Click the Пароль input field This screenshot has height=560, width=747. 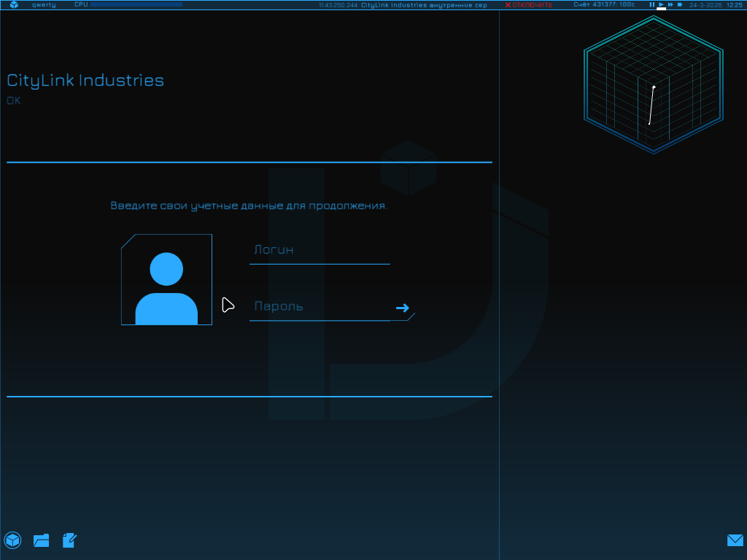318,307
